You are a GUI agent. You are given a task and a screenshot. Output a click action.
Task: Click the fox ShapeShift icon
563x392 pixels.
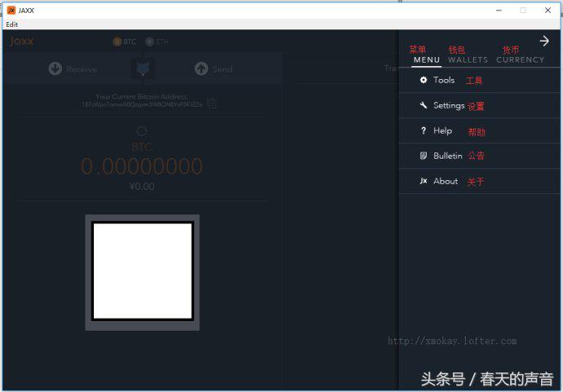[143, 68]
